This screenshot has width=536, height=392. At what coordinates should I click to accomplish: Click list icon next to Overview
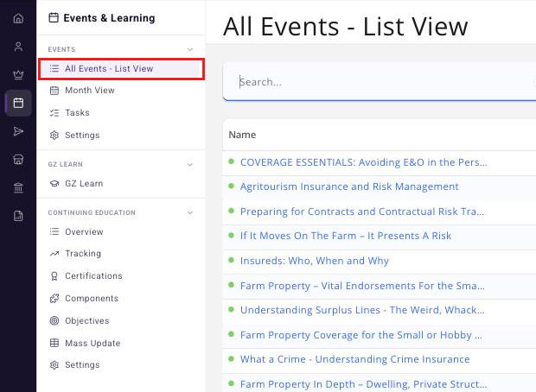click(x=54, y=231)
